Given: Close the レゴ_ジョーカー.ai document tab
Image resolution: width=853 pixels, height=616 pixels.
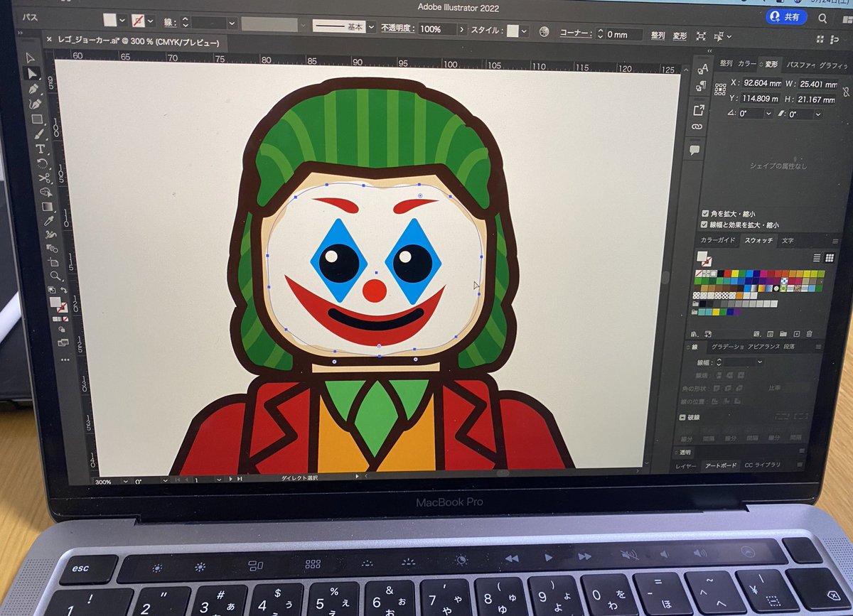Looking at the screenshot, I should click(x=48, y=40).
